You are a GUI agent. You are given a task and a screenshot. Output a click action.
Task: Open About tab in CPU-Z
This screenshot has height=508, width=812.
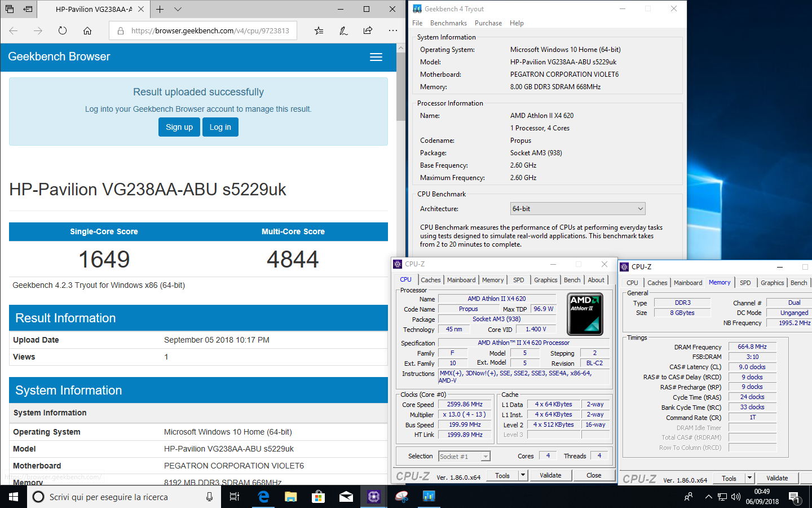[596, 280]
